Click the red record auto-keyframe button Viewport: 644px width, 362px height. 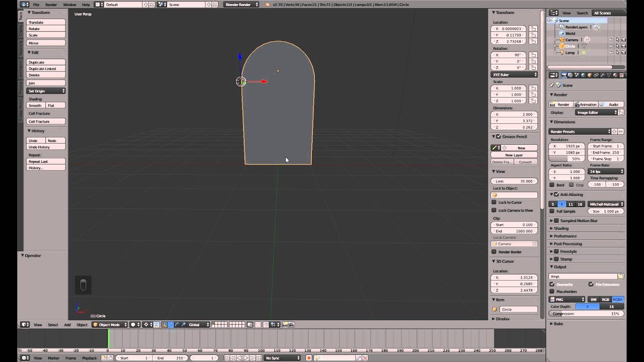pyautogui.click(x=309, y=358)
